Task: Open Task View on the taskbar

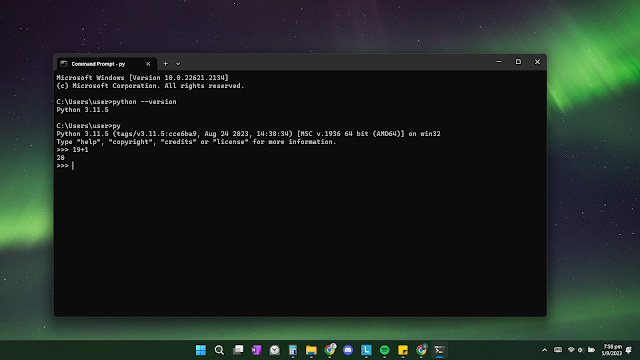Action: (x=238, y=350)
